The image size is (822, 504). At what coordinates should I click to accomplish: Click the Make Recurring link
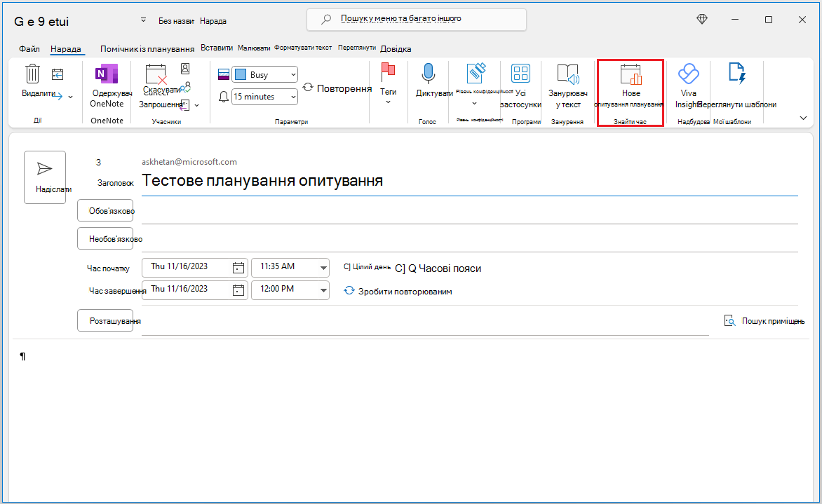tap(405, 292)
